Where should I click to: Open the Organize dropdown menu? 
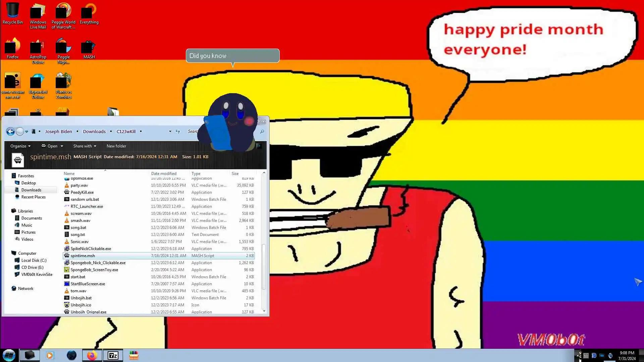pos(20,146)
